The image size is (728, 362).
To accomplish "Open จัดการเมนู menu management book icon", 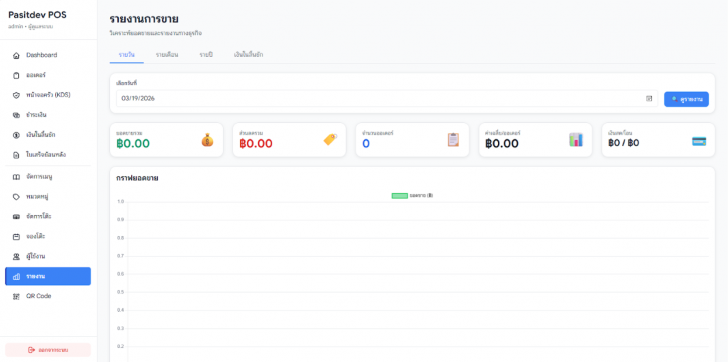I will [16, 177].
